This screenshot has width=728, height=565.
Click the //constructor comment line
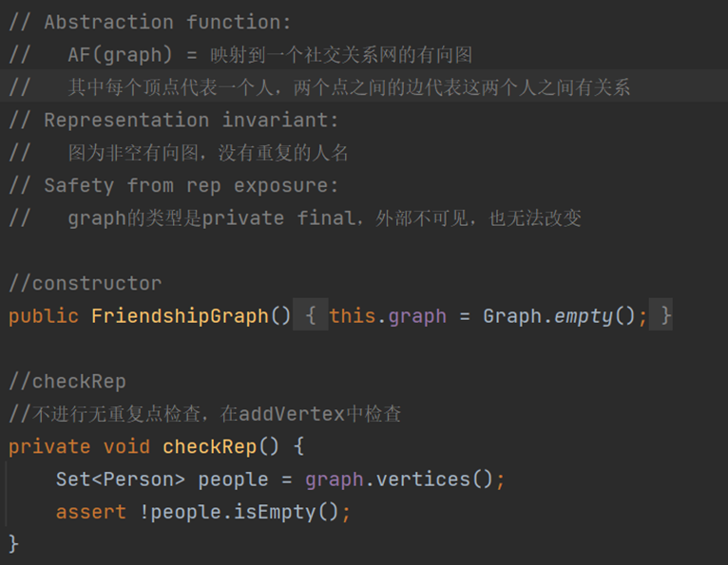coord(85,283)
